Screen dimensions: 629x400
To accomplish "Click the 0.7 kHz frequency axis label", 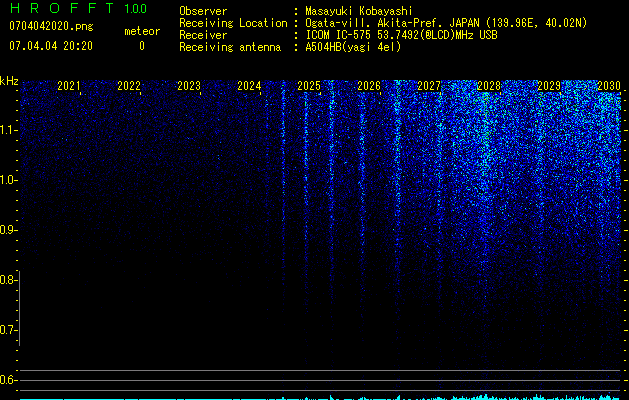I will [8, 330].
